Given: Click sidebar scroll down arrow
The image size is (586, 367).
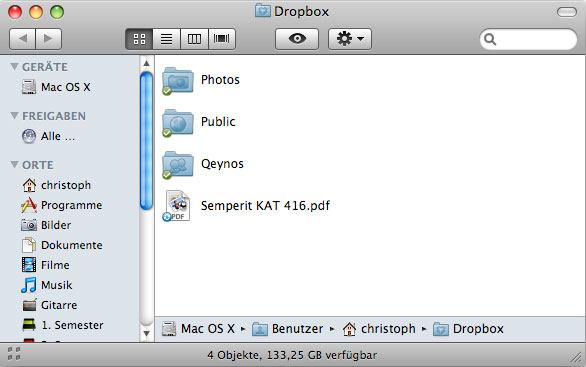Looking at the screenshot, I should click(146, 333).
